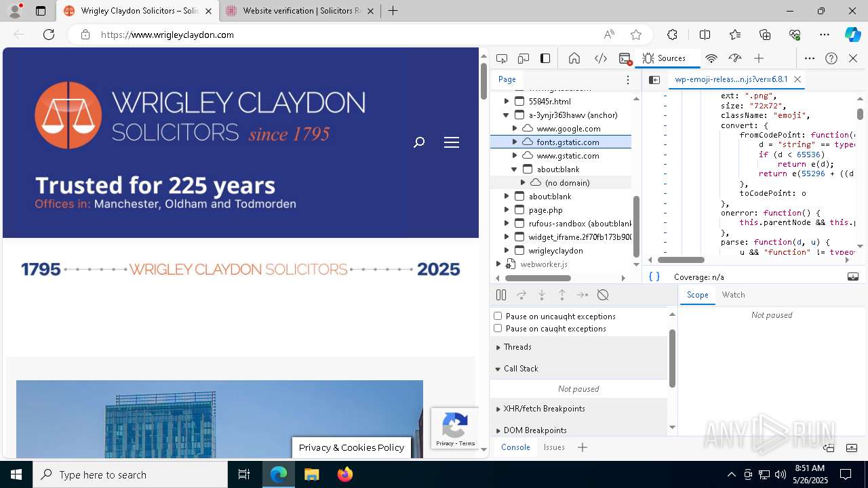Screen dimensions: 868x488
Task: Expand the page.php frame node
Action: 506,209
